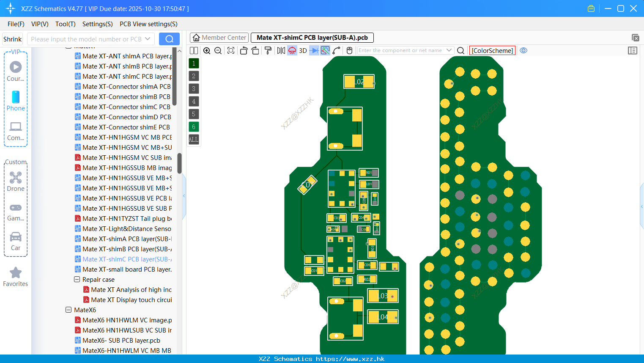644x363 pixels.
Task: Fit PCB to window icon
Action: 230,50
